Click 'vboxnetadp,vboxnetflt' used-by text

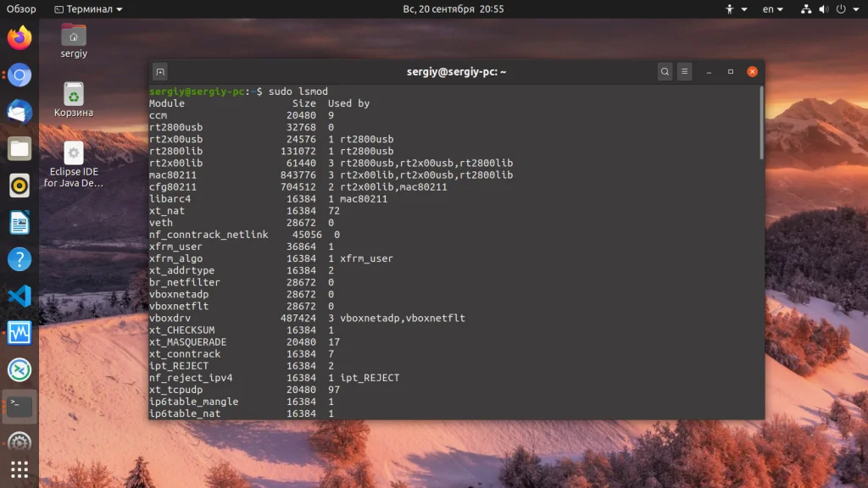403,319
